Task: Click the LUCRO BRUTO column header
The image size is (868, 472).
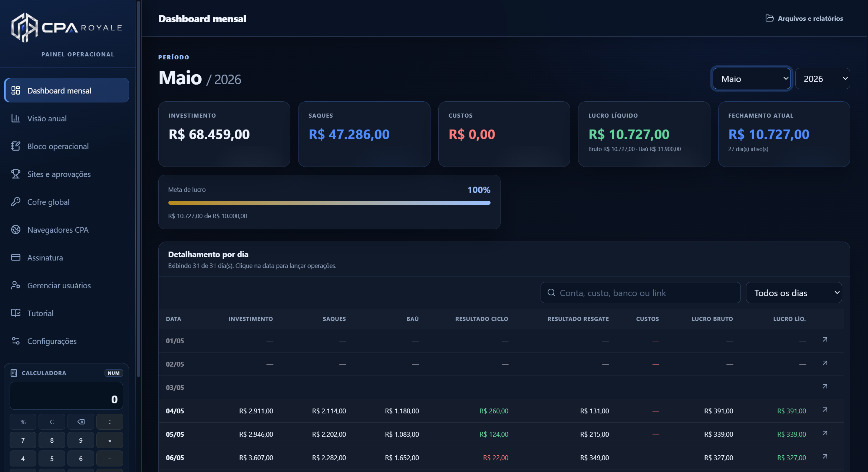Action: [x=712, y=319]
